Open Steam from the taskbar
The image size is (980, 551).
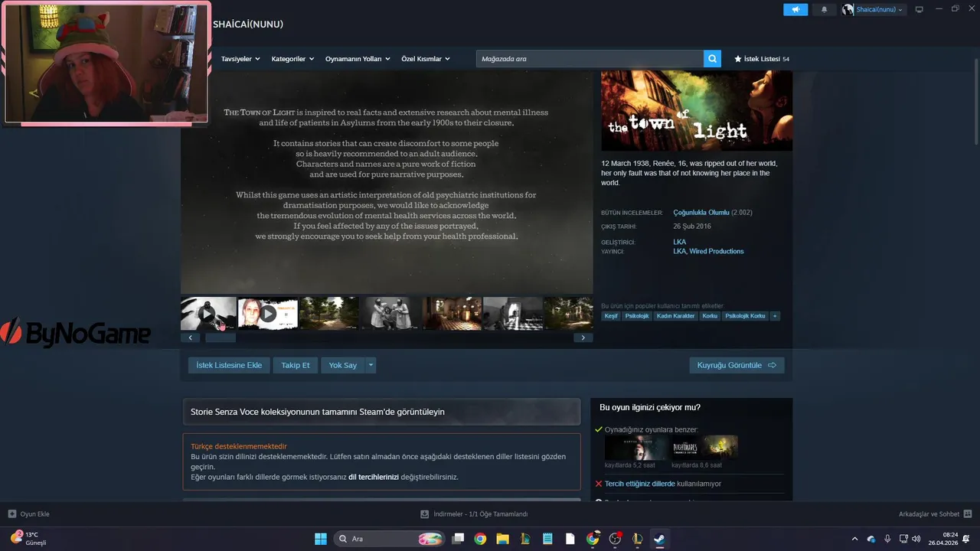click(x=658, y=539)
